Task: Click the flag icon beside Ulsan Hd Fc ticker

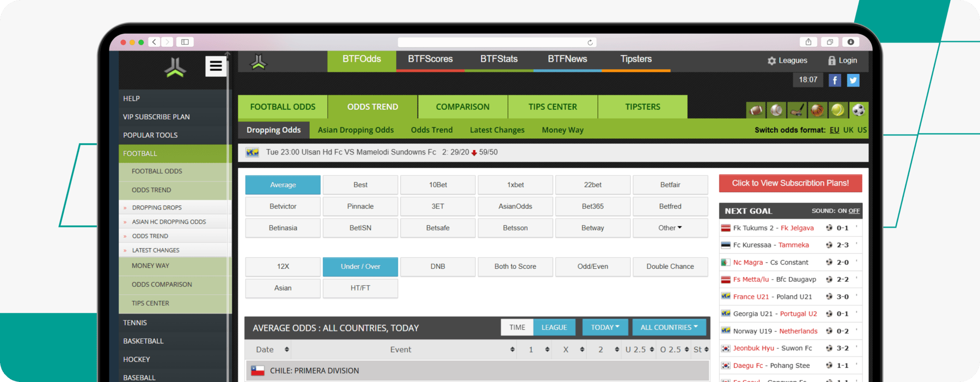Action: click(253, 152)
